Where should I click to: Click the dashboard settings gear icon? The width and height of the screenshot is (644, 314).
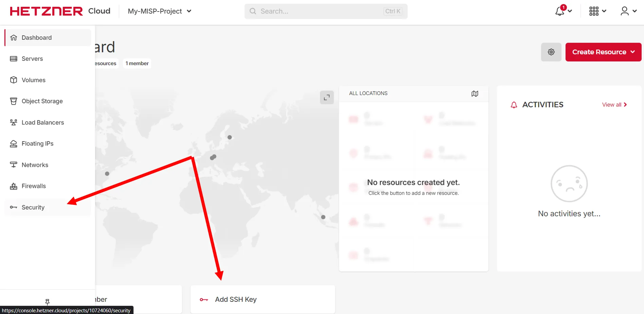(x=551, y=52)
